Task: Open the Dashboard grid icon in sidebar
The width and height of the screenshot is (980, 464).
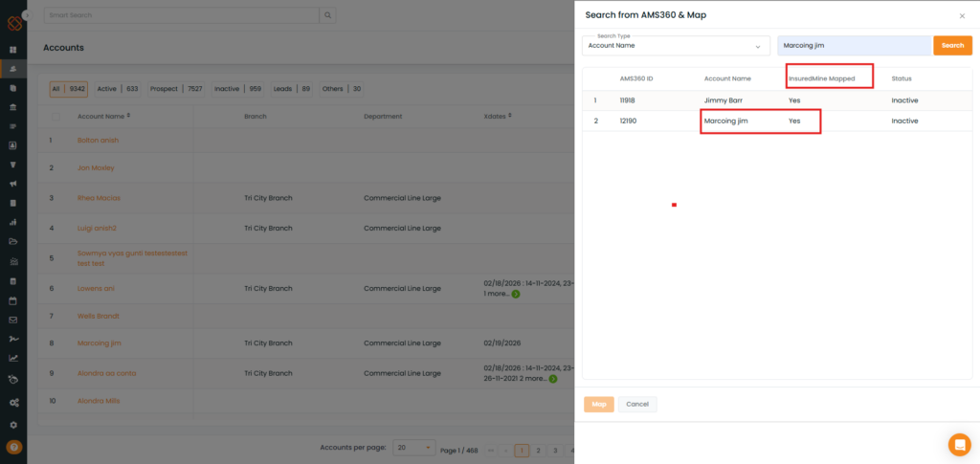Action: point(13,50)
